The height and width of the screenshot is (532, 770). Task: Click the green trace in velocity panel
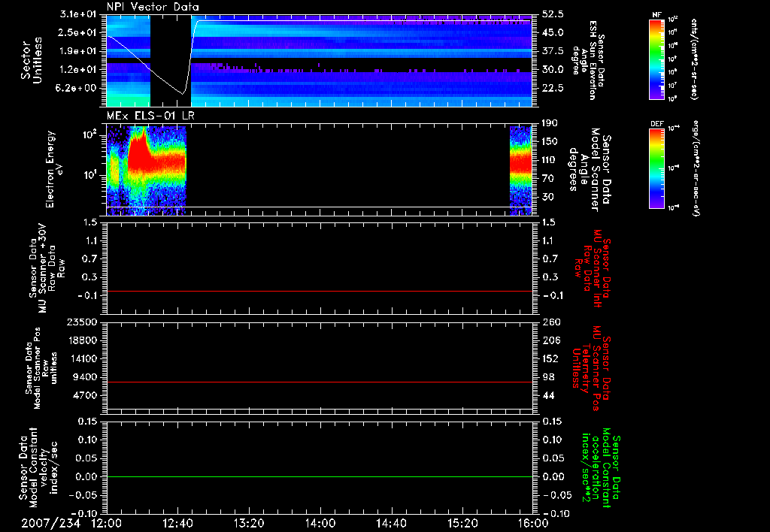click(320, 476)
